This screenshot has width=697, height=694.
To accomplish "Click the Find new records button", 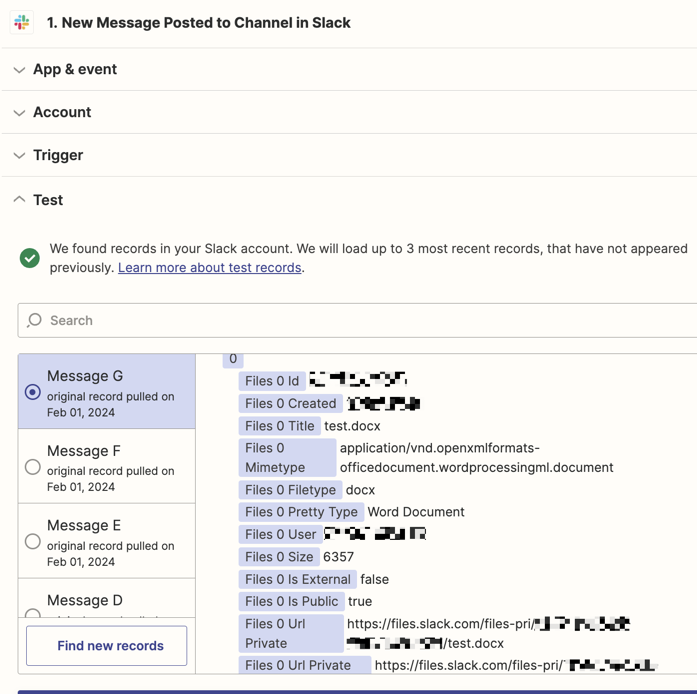I will click(x=107, y=646).
